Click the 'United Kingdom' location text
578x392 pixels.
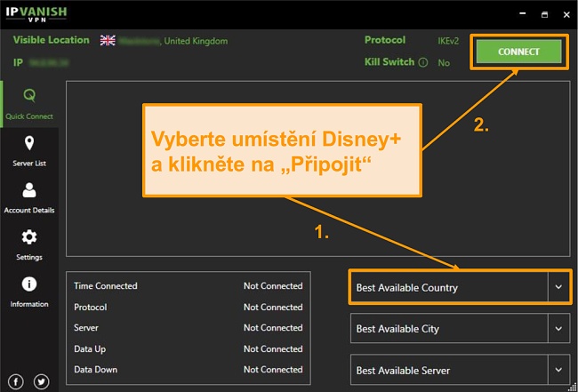(x=196, y=41)
